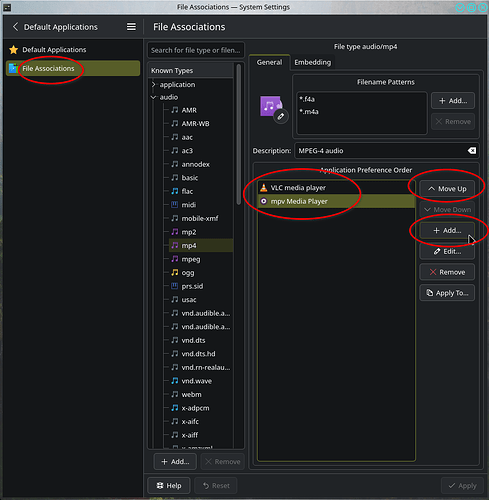This screenshot has width=489, height=500.
Task: Select the basic audio type
Action: (190, 178)
